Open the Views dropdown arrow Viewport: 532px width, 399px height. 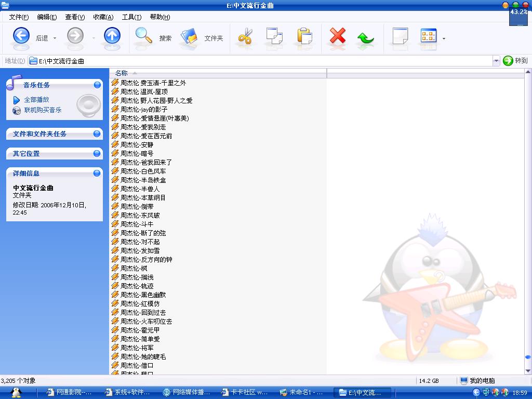(x=444, y=38)
